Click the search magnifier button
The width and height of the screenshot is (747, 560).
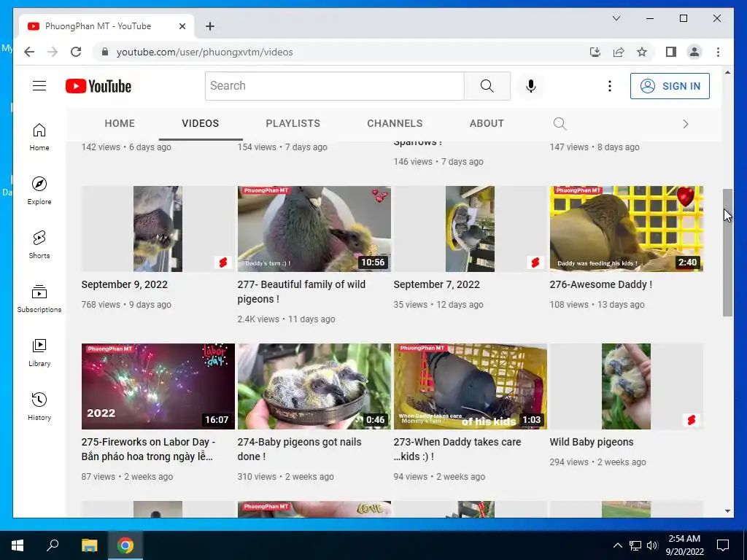coord(487,86)
